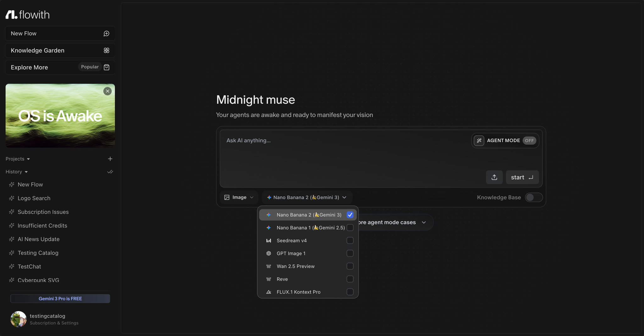Click the History double-check mark icon
Image resolution: width=644 pixels, height=336 pixels.
tap(110, 172)
